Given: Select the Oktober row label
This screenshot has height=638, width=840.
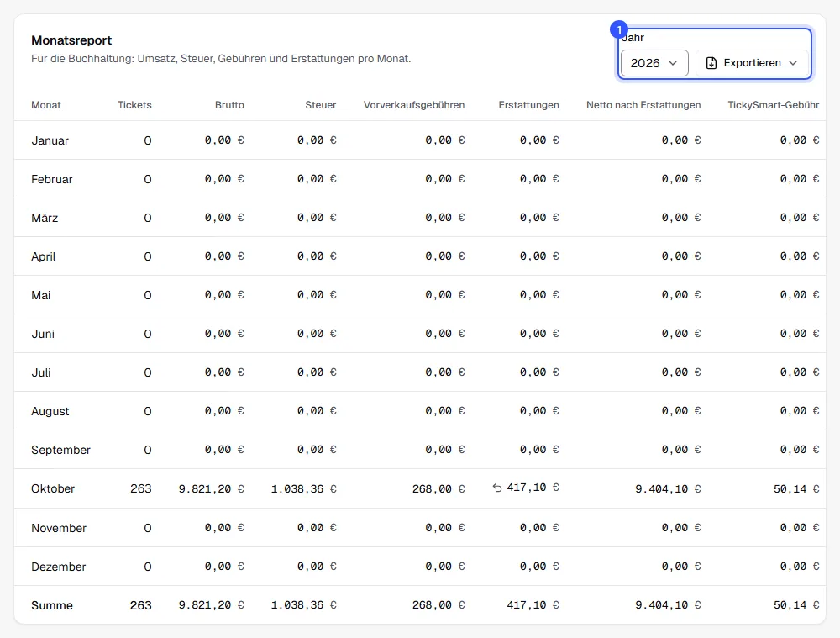Looking at the screenshot, I should pyautogui.click(x=52, y=488).
